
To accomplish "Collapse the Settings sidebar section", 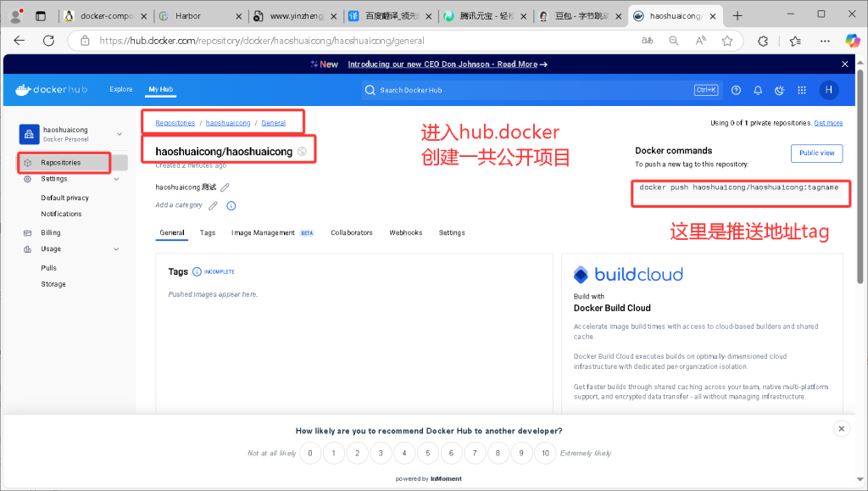I will coord(116,179).
